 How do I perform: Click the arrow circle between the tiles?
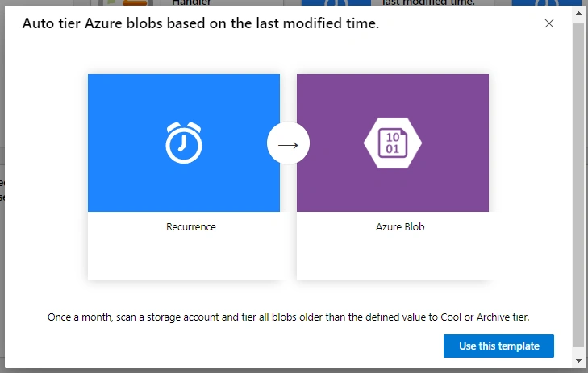click(x=288, y=143)
